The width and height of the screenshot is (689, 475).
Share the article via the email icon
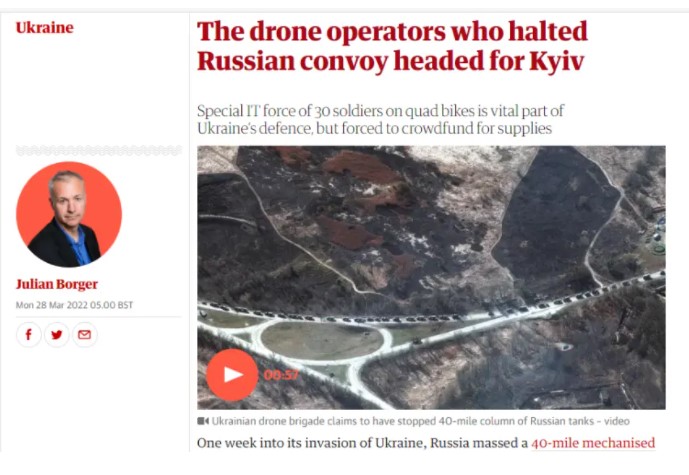[84, 335]
